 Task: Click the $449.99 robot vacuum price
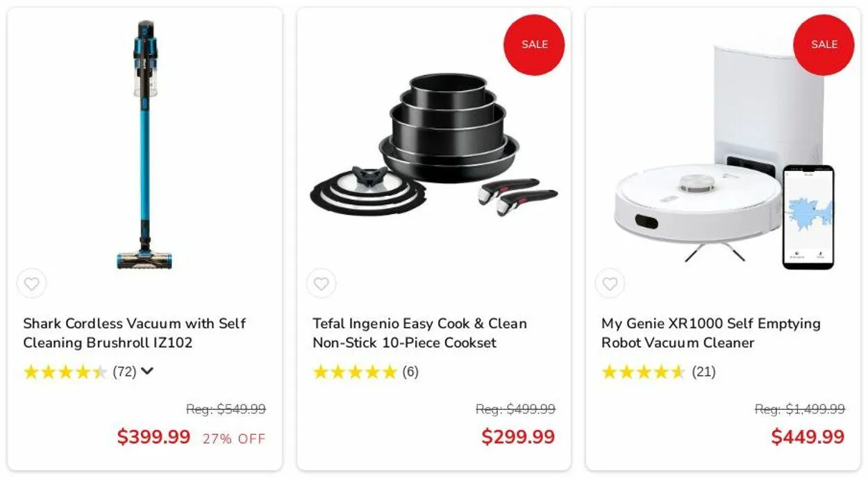(808, 437)
